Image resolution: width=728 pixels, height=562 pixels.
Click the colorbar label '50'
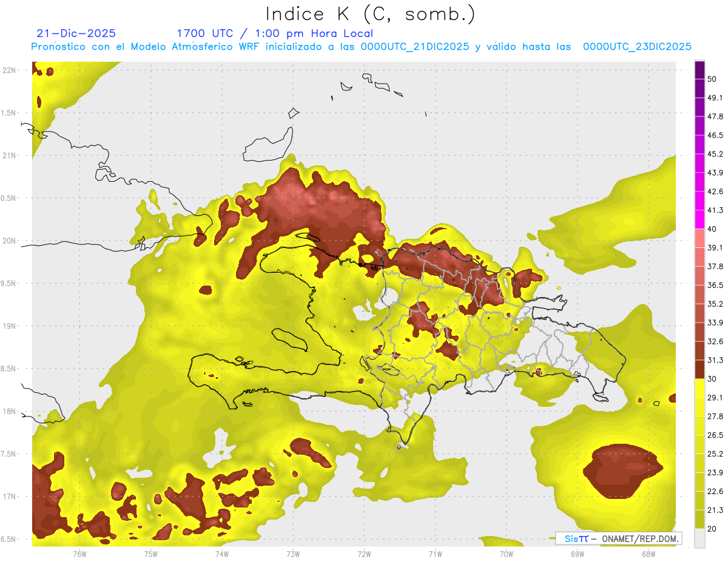click(x=712, y=79)
